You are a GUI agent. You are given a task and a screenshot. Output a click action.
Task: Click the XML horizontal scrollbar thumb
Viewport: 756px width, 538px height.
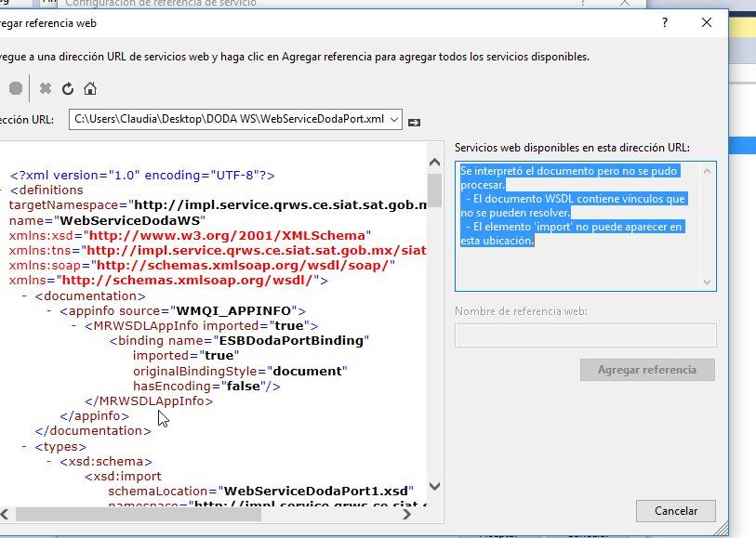coord(139,515)
